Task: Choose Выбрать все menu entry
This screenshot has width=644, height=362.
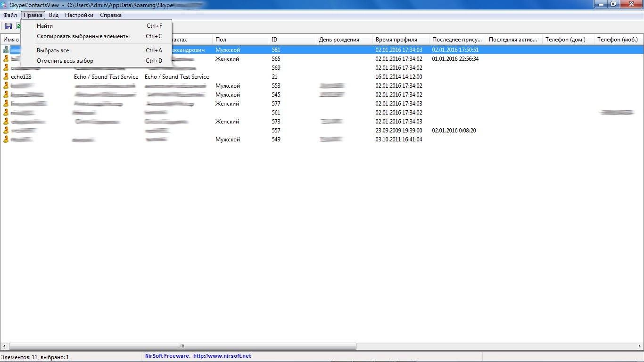Action: pos(97,50)
